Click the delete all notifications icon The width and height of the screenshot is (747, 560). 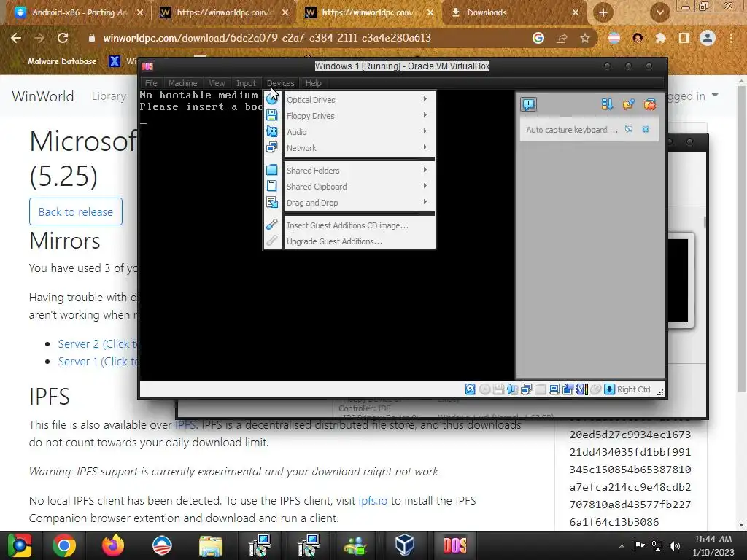pyautogui.click(x=650, y=104)
